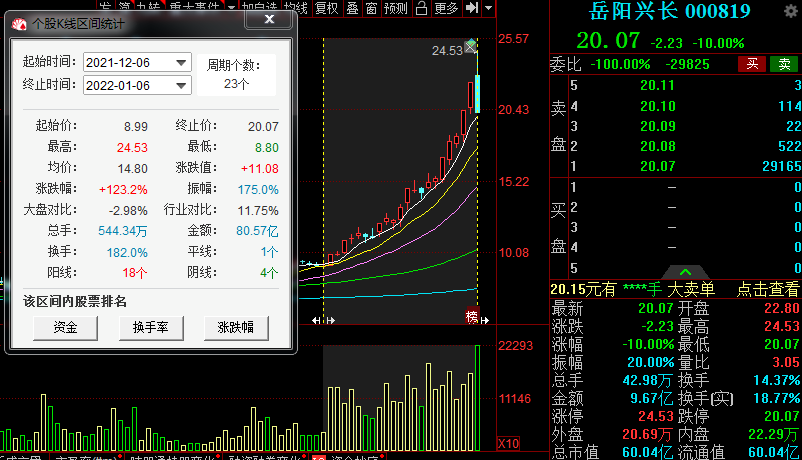
Task: Click the 阳线 count 18个
Action: (x=135, y=273)
